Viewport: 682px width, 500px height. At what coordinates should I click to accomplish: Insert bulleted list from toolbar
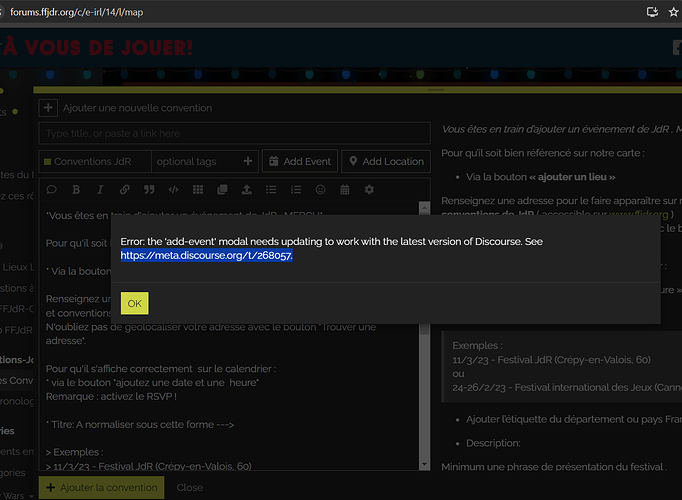pos(271,190)
